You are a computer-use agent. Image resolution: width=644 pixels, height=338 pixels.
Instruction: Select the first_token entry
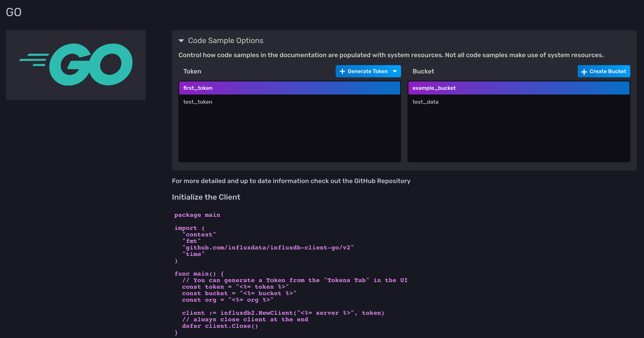[x=289, y=88]
